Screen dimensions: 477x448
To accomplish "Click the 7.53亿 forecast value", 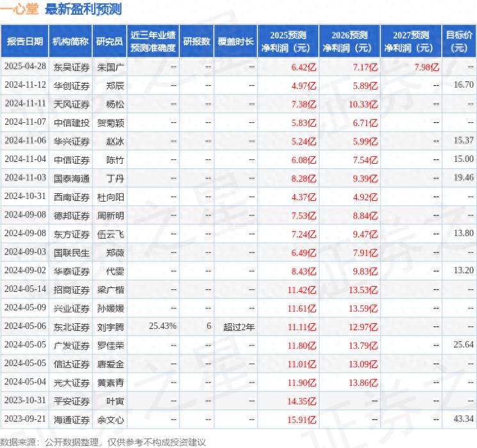I will (304, 216).
